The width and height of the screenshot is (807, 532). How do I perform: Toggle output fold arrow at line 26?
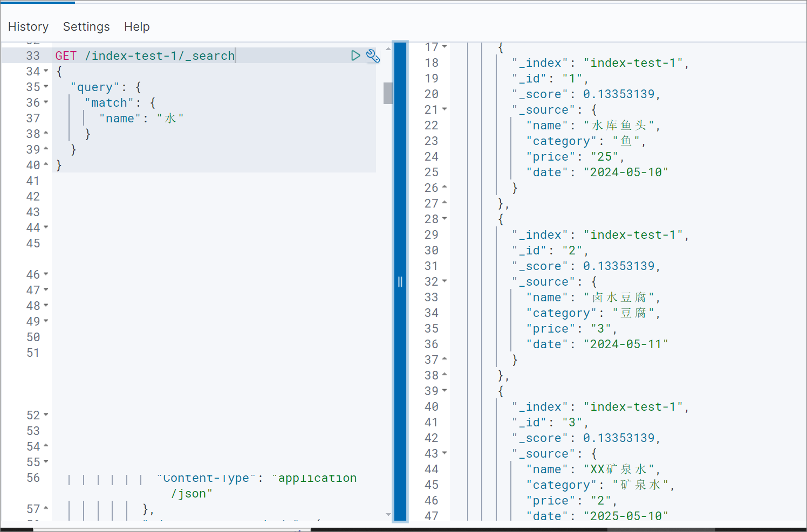coord(444,186)
